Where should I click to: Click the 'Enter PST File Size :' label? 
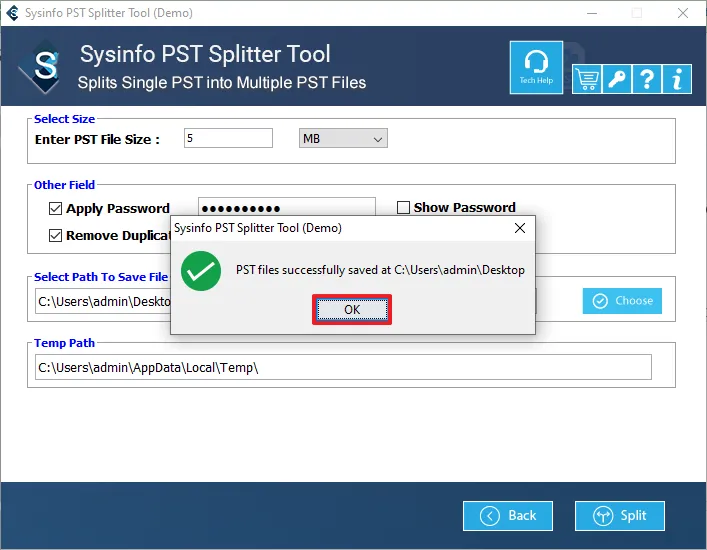tap(97, 140)
